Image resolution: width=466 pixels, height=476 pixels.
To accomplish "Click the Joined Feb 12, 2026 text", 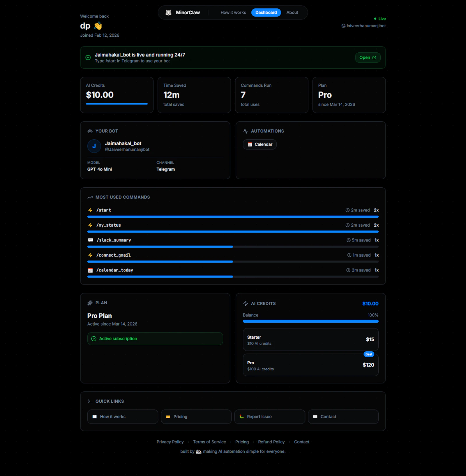I will point(100,35).
